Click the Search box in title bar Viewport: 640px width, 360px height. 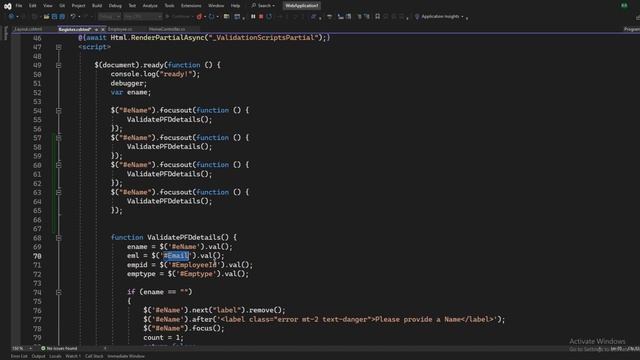[x=263, y=6]
